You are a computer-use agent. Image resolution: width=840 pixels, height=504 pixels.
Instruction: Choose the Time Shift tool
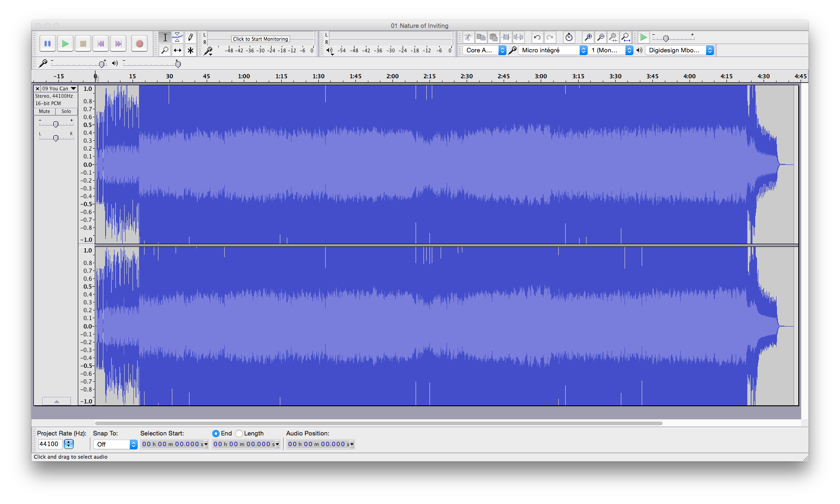(177, 50)
